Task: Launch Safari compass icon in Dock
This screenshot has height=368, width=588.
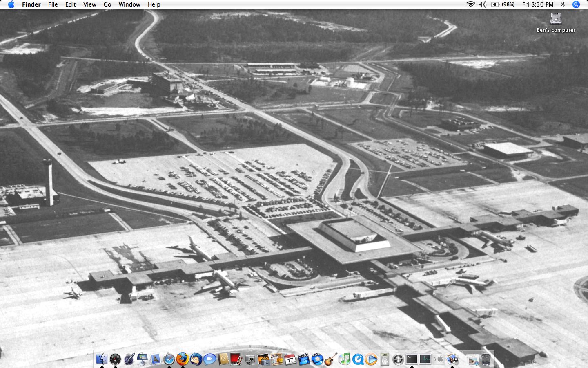Action: point(169,359)
